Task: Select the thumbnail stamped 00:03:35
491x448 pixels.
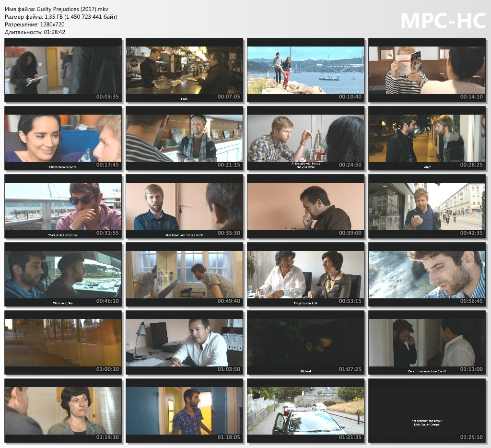Action: pyautogui.click(x=63, y=70)
